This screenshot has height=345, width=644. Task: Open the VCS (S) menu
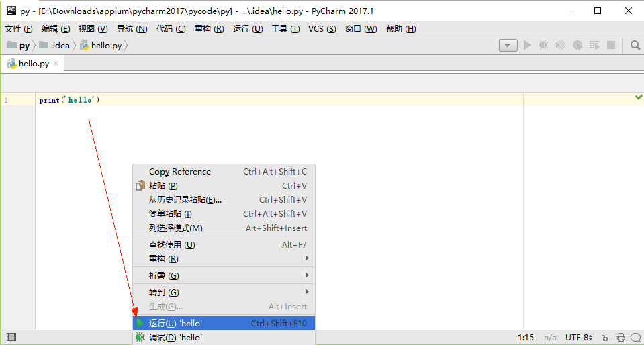[x=322, y=29]
